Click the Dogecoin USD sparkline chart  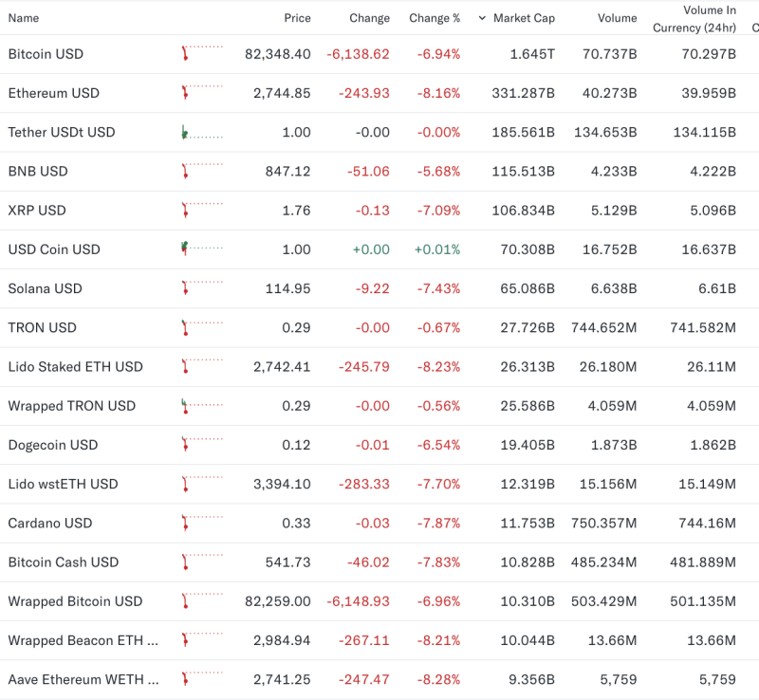click(x=199, y=445)
